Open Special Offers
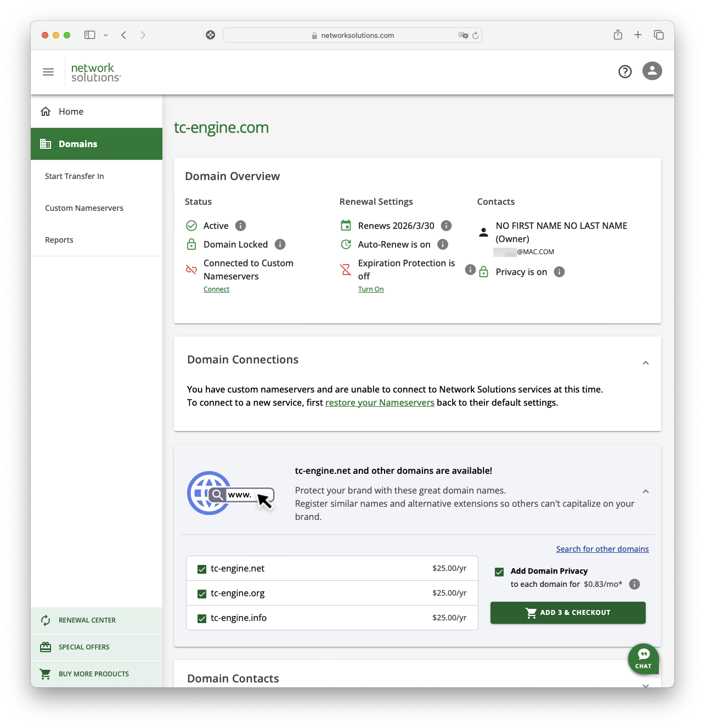The height and width of the screenshot is (728, 705). coord(97,647)
